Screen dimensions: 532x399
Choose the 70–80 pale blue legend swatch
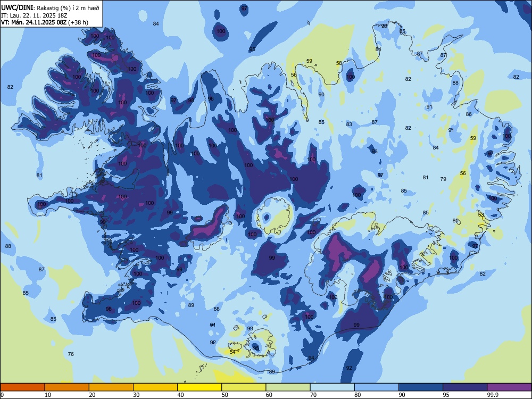point(332,387)
